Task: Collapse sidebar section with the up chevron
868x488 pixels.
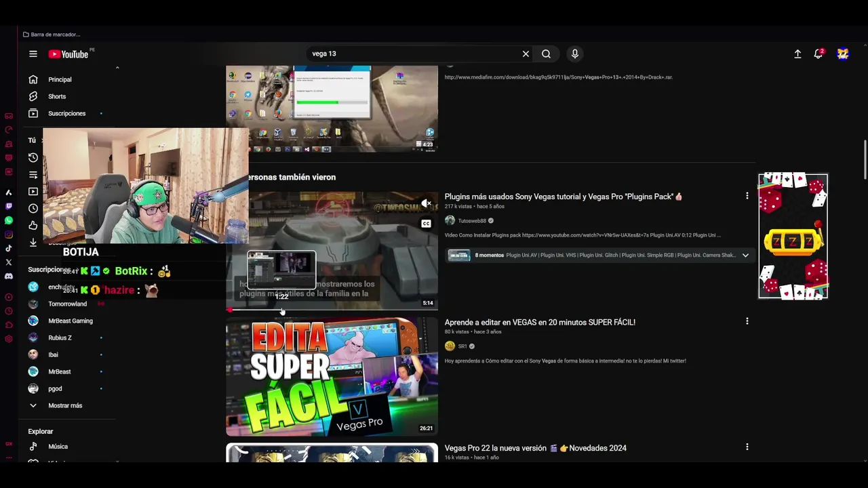Action: coord(117,68)
